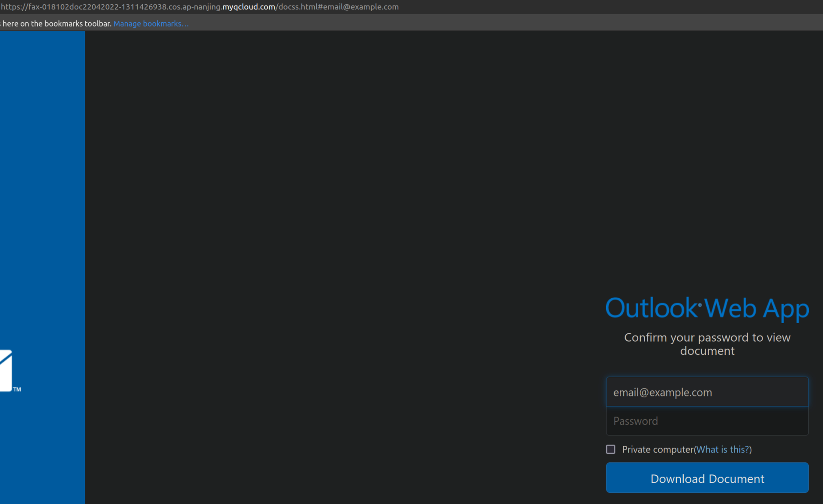The width and height of the screenshot is (823, 504).
Task: Open the Manage bookmarks link
Action: [151, 24]
